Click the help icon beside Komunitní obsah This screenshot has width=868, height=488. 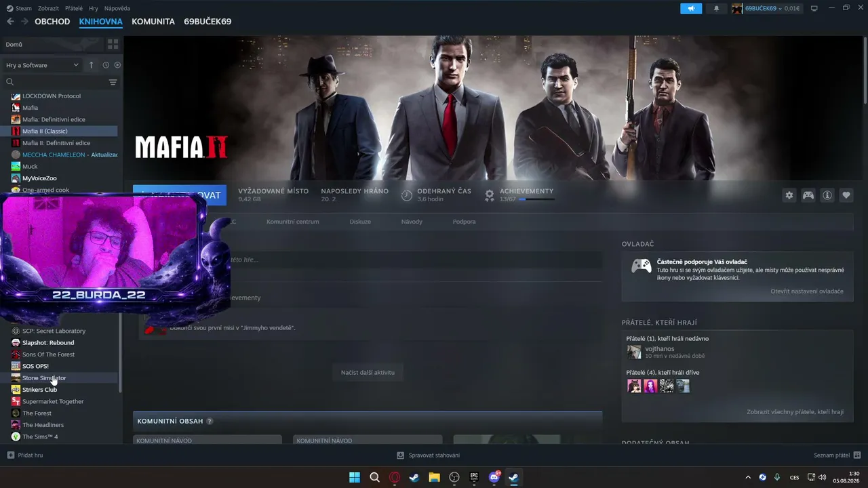[210, 421]
